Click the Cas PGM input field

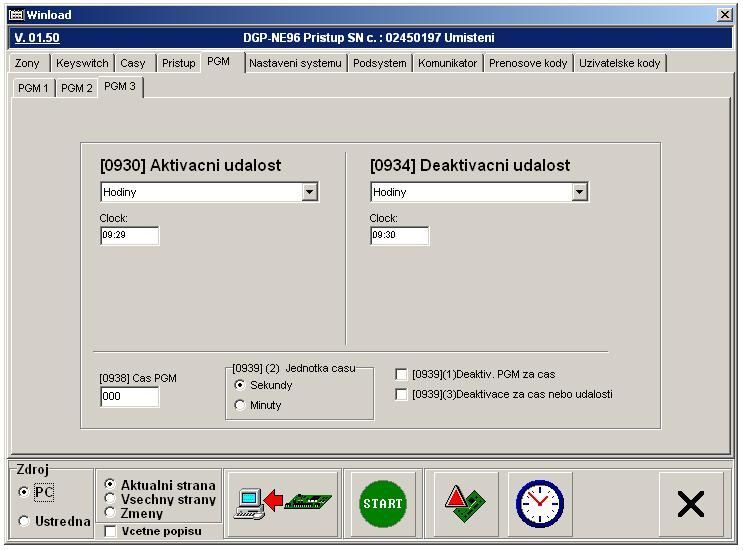click(x=129, y=397)
